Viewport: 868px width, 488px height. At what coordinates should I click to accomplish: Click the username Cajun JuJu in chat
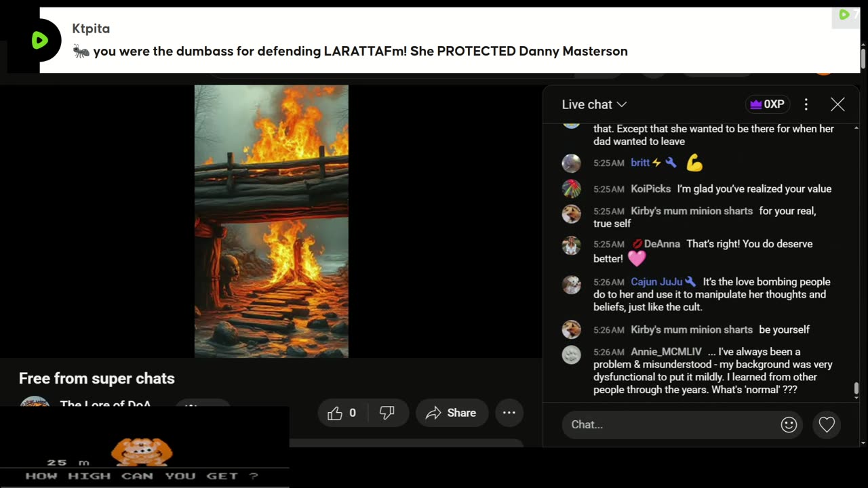(x=656, y=282)
